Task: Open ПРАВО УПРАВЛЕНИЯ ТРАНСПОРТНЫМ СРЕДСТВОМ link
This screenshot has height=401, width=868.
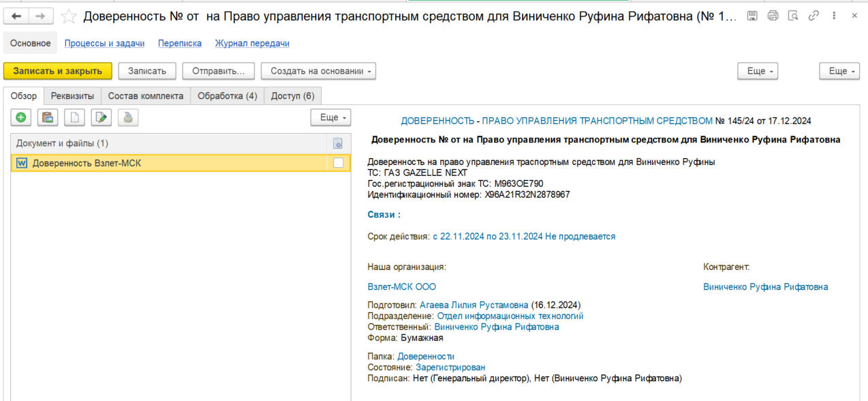Action: click(597, 121)
